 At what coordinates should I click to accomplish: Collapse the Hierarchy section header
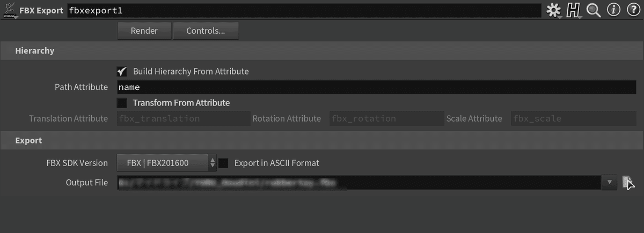point(322,51)
